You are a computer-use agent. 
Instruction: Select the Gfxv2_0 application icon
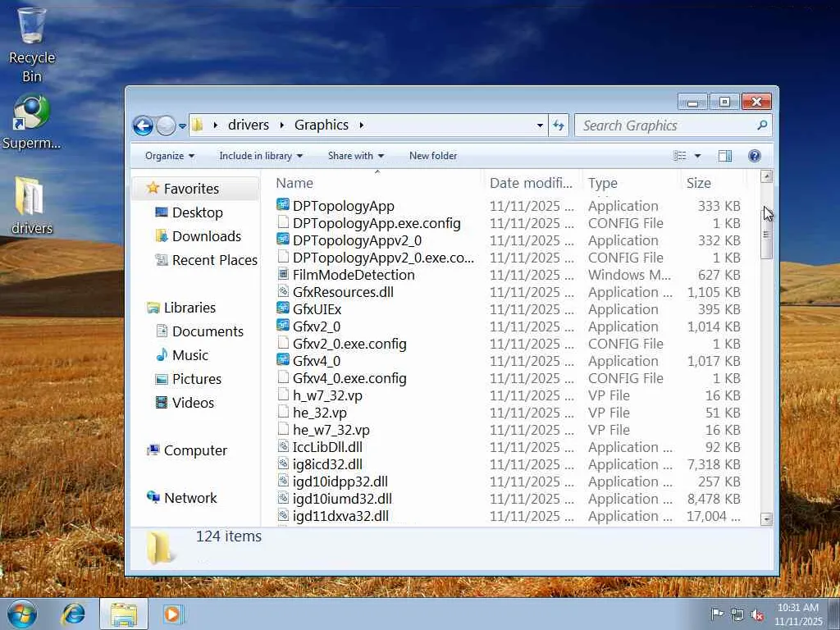pos(283,326)
